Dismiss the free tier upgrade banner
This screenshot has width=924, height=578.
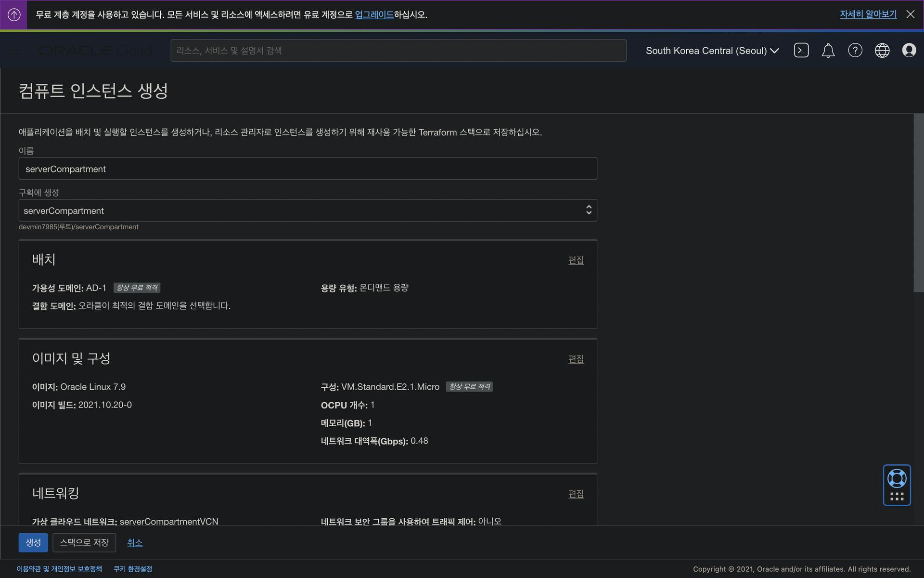[910, 14]
